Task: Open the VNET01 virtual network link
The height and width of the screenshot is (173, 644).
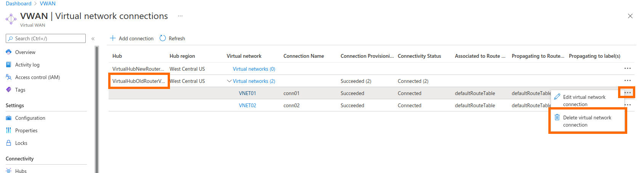Action: (x=247, y=94)
